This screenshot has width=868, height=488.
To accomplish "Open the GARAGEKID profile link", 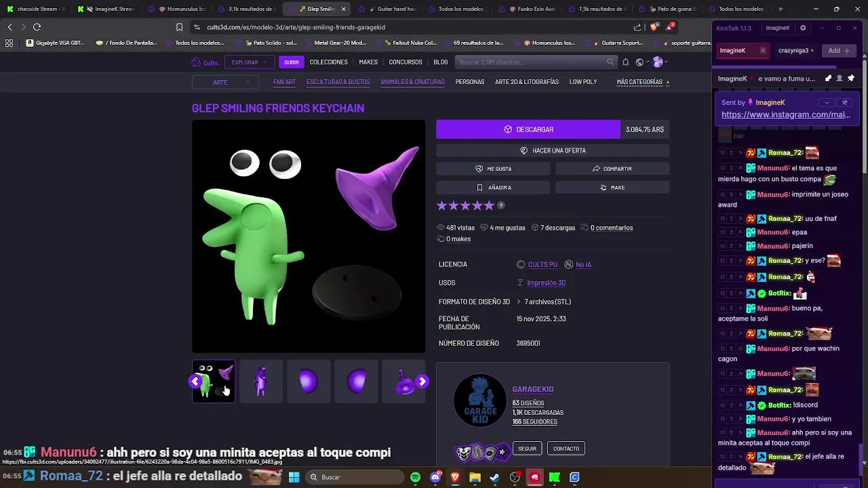I will coord(533,389).
